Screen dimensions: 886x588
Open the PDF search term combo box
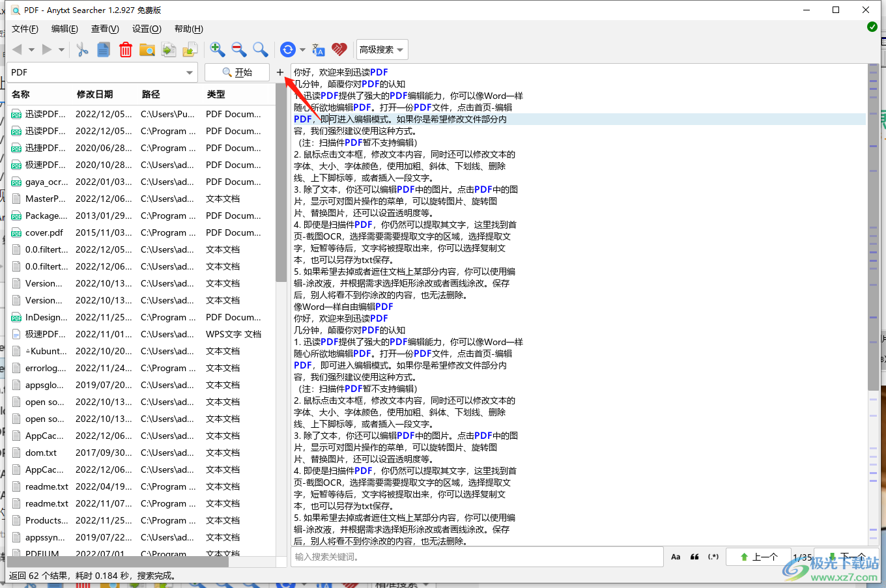coord(102,72)
